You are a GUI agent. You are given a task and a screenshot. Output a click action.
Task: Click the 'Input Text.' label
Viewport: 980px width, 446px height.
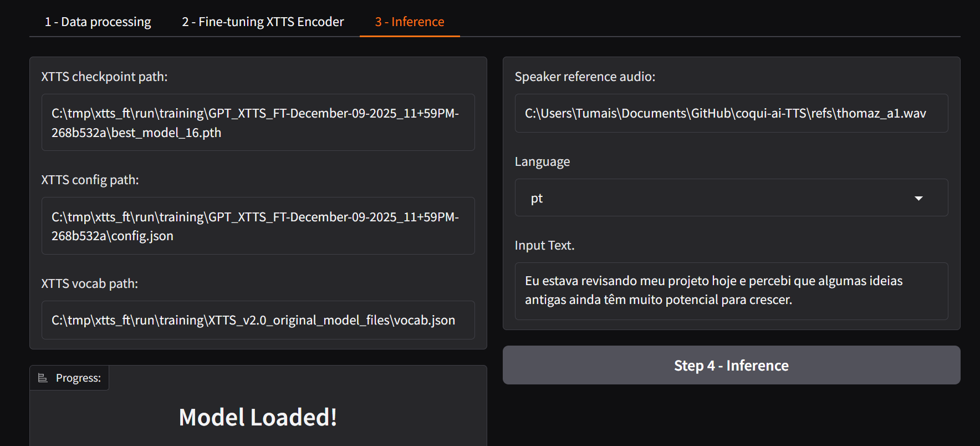[x=544, y=245]
